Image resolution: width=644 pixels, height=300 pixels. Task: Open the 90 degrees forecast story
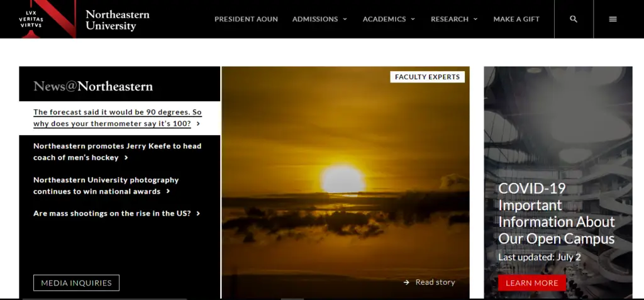(x=118, y=118)
